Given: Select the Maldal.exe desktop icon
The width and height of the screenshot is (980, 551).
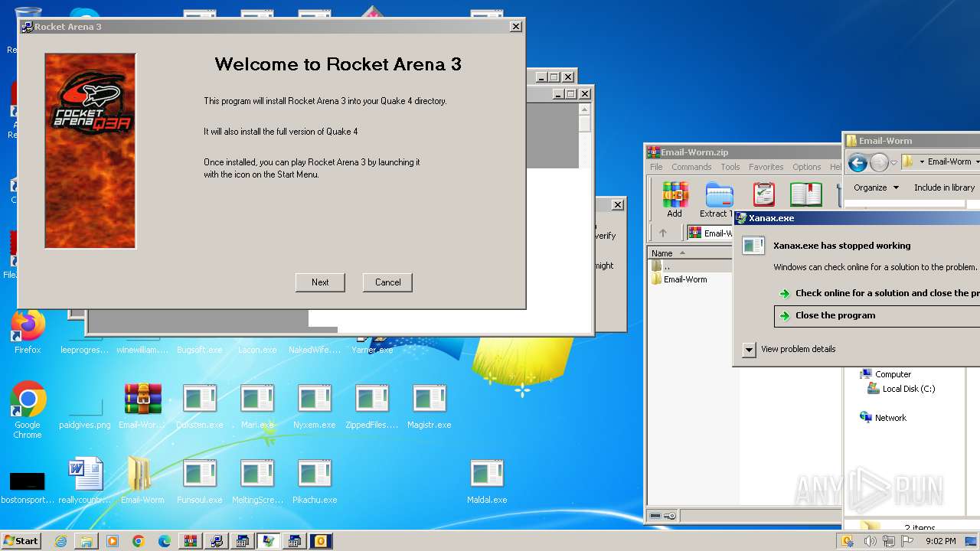Looking at the screenshot, I should [487, 481].
